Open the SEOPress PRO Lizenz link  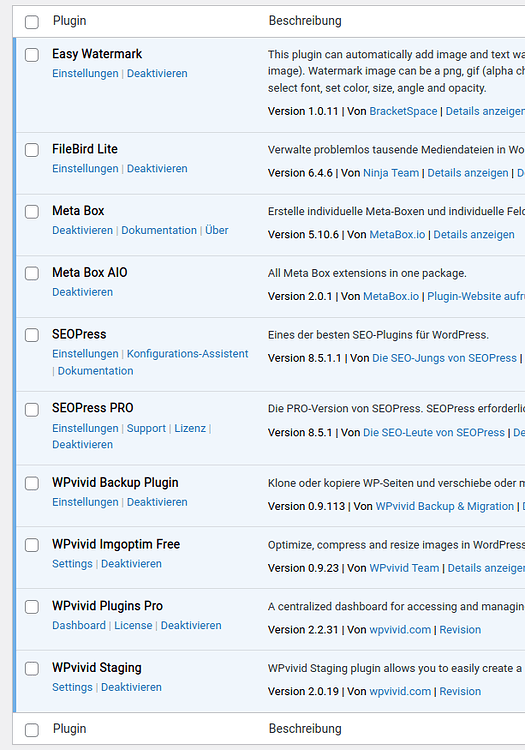[190, 428]
